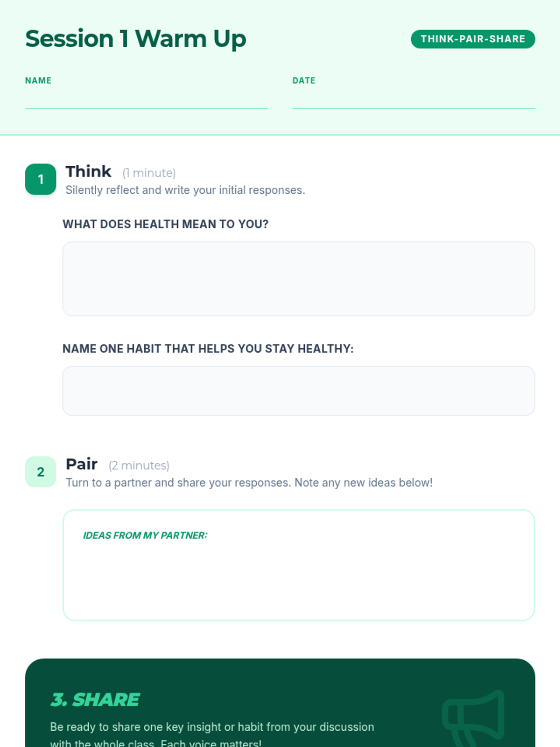
Task: Click the light green step 2 badge
Action: [41, 472]
